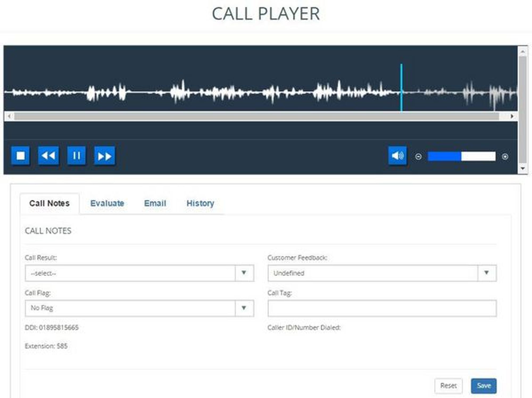Click the Call Tag input field
532x398 pixels.
(382, 308)
